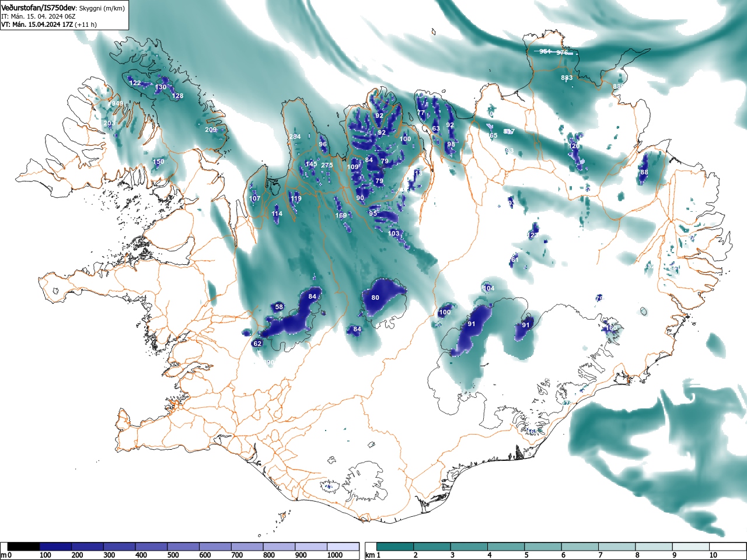The width and height of the screenshot is (747, 560).
Task: Click the visibility value 95
Action: click(x=373, y=213)
